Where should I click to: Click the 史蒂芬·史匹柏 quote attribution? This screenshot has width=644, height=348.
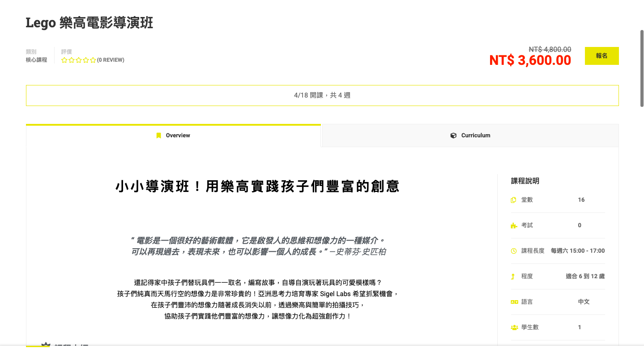[360, 252]
